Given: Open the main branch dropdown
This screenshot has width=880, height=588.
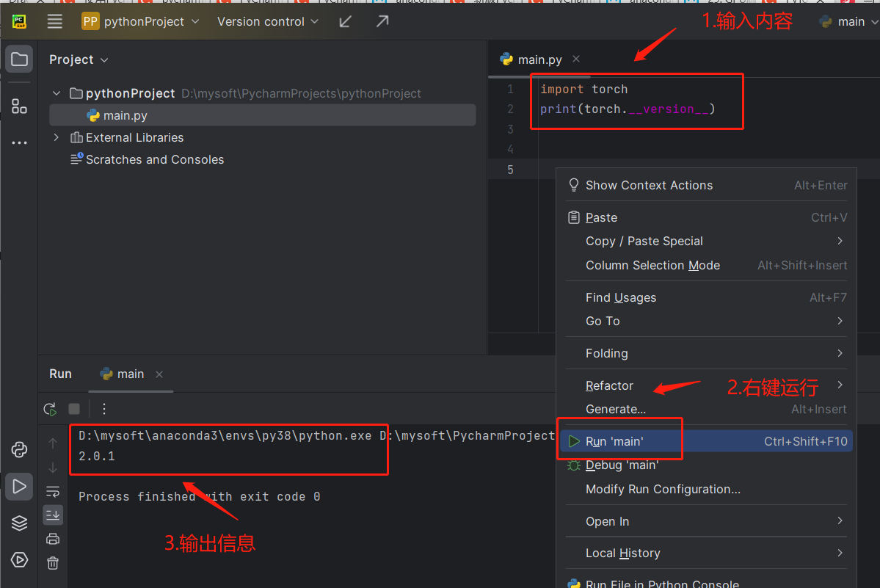Looking at the screenshot, I should click(x=850, y=21).
